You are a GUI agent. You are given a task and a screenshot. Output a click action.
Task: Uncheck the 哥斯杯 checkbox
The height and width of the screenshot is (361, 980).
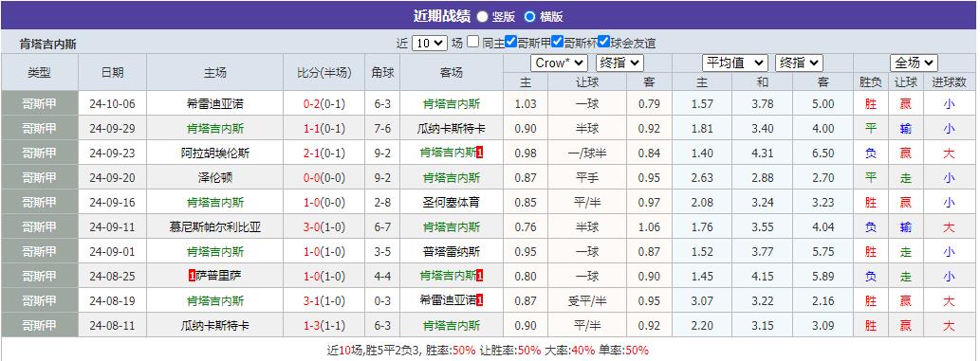click(558, 42)
